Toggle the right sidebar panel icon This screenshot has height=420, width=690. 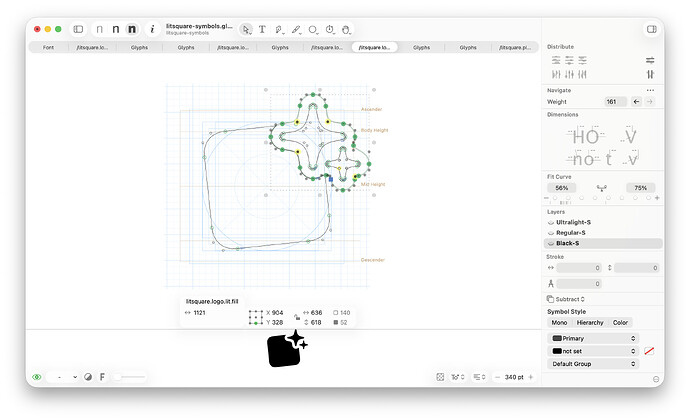[652, 29]
